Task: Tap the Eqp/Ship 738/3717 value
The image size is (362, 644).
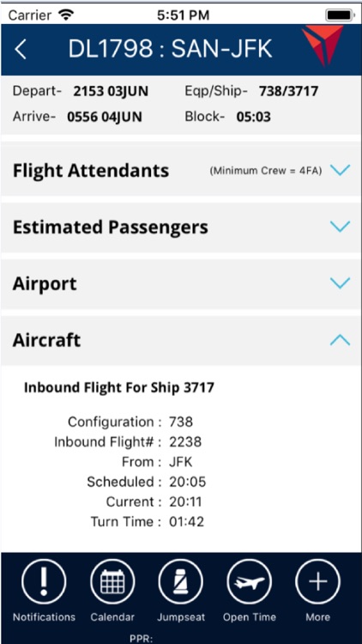Action: pyautogui.click(x=288, y=91)
